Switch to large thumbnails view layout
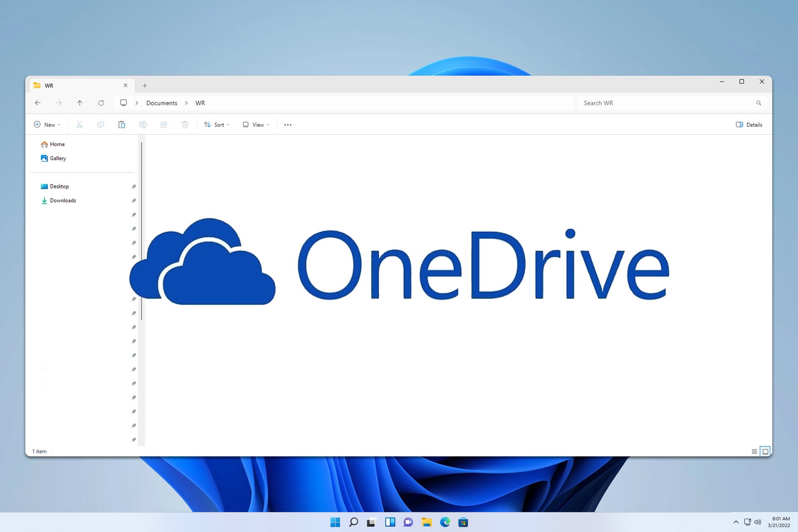The image size is (798, 532). [x=765, y=451]
